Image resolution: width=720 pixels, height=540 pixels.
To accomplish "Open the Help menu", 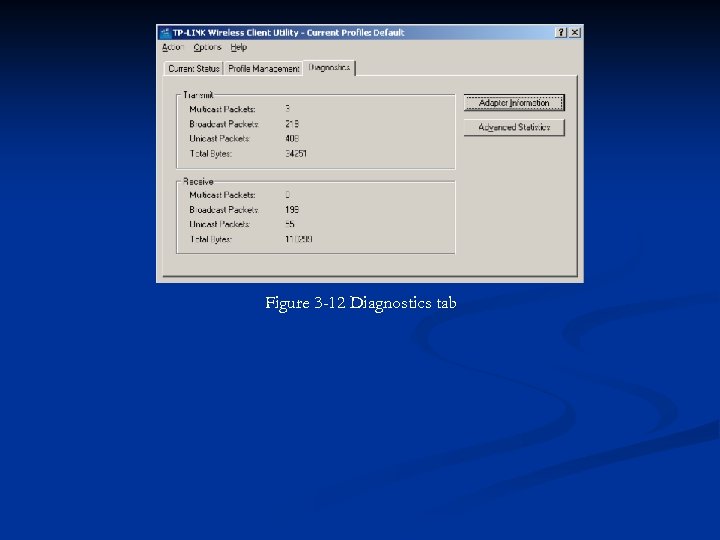I will (x=239, y=47).
